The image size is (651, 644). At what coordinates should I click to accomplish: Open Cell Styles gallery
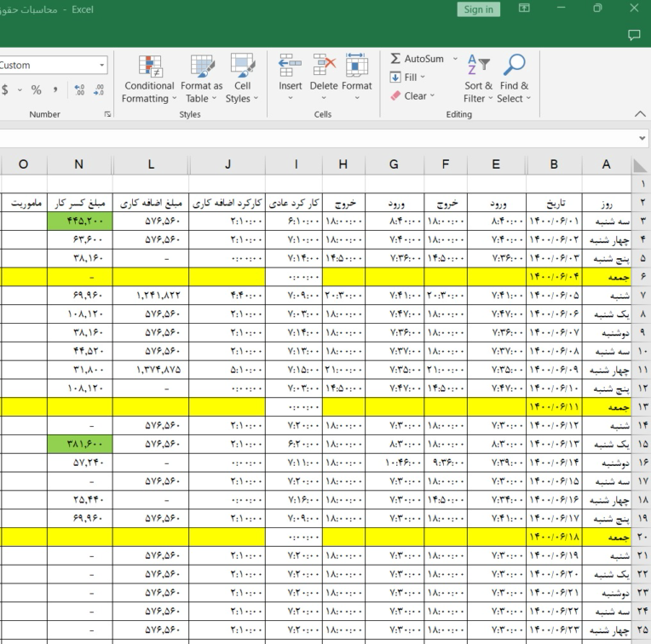coord(243,80)
